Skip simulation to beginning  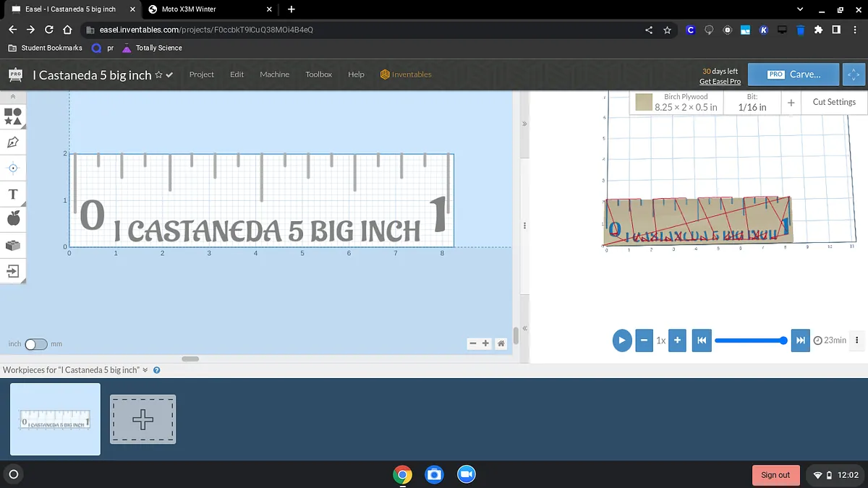click(x=701, y=340)
